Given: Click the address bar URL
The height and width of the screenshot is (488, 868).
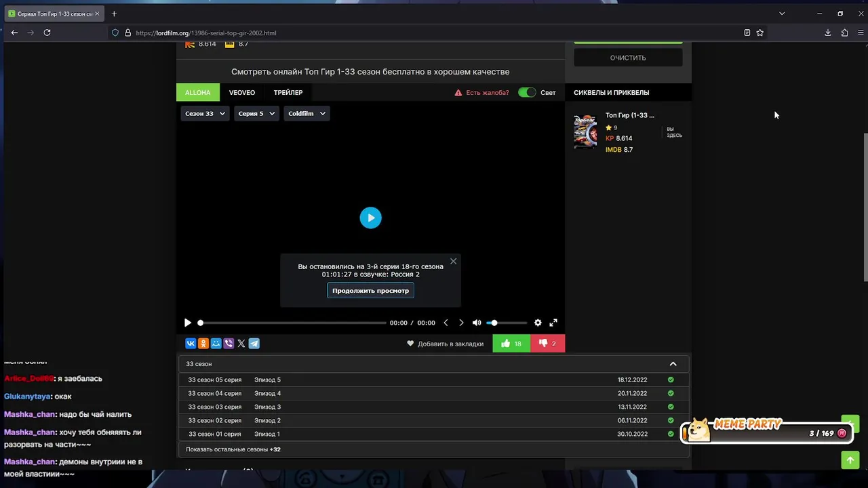Looking at the screenshot, I should [205, 33].
